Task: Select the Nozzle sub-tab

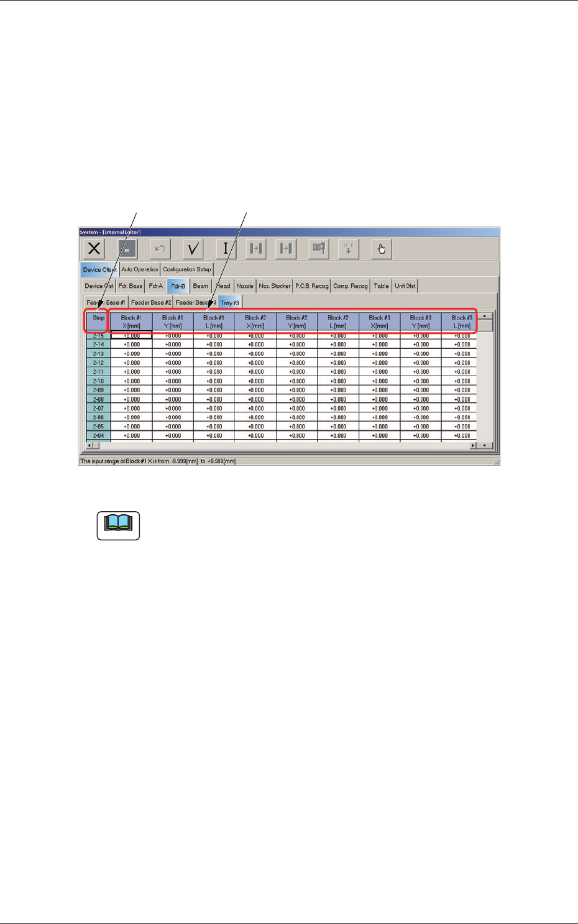Action: coord(245,286)
